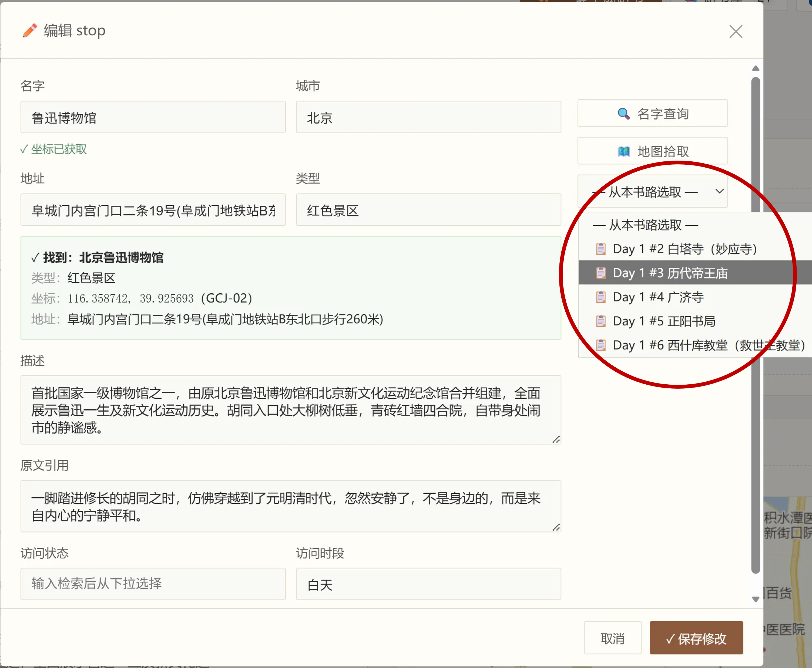Click clipboard icon for 广济寺 entry
This screenshot has height=668, width=812.
tap(600, 297)
